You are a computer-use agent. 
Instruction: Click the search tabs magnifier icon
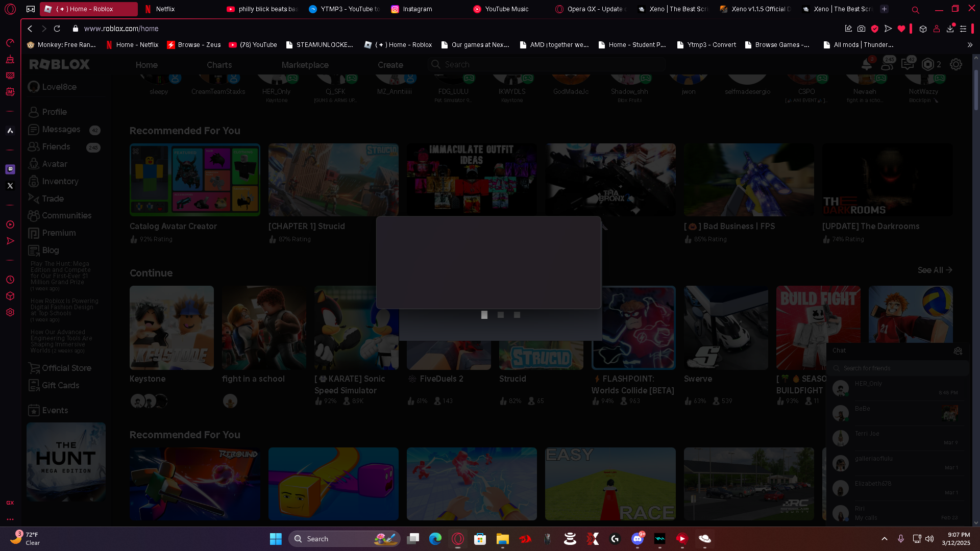916,9
